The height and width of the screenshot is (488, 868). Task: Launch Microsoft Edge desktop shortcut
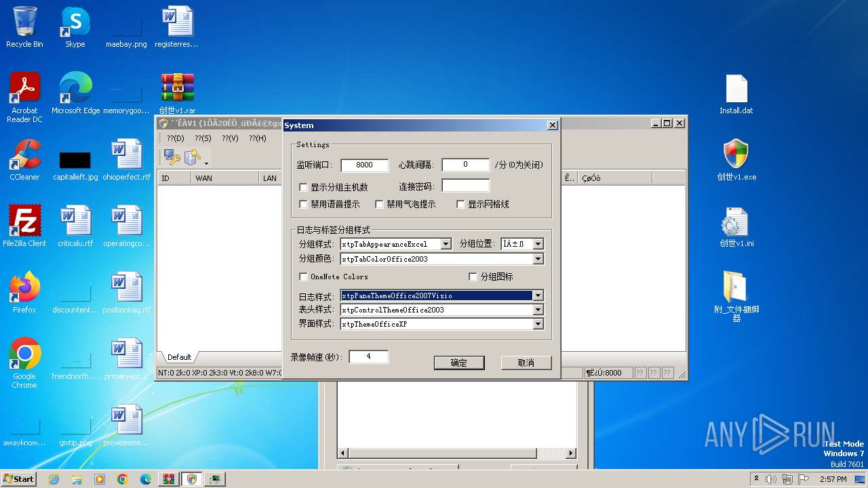[75, 94]
